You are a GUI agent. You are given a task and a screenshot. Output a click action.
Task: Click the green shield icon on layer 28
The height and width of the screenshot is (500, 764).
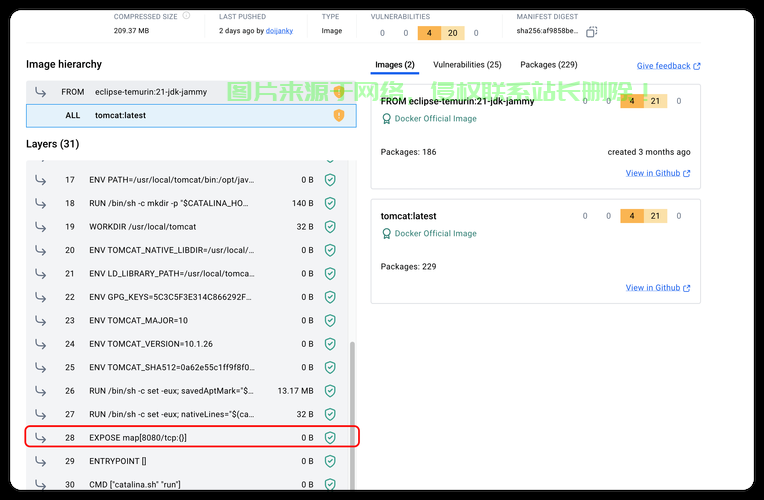329,437
